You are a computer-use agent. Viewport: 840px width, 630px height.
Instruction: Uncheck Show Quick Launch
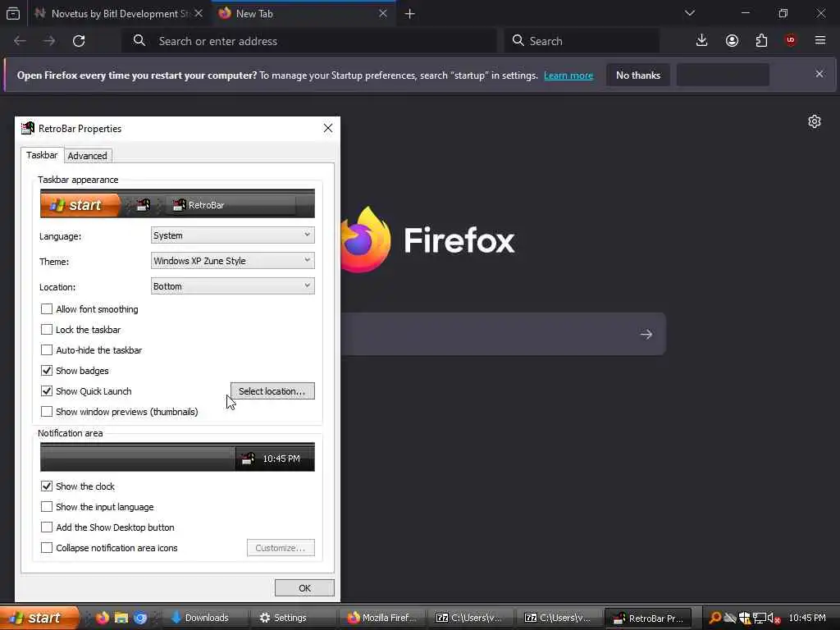click(47, 391)
